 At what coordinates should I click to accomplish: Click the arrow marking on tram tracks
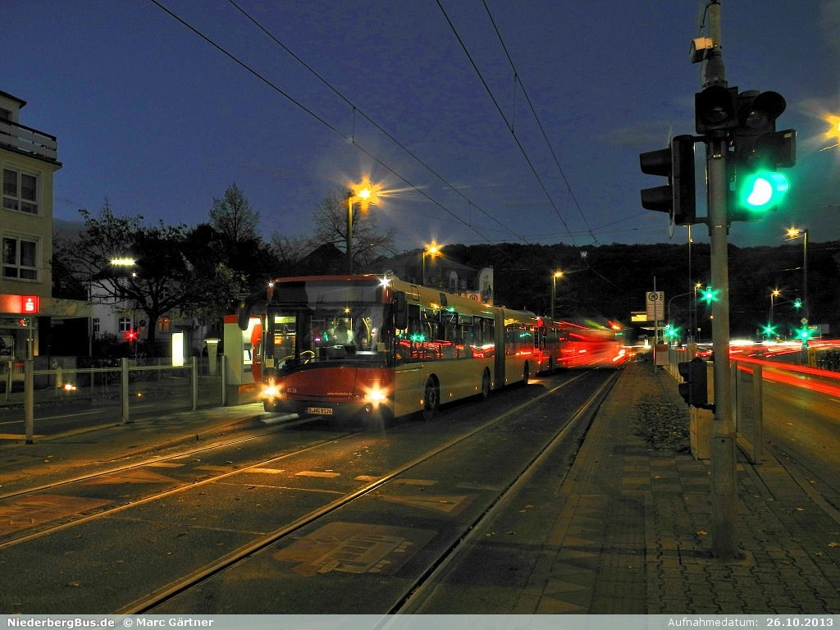click(x=353, y=551)
